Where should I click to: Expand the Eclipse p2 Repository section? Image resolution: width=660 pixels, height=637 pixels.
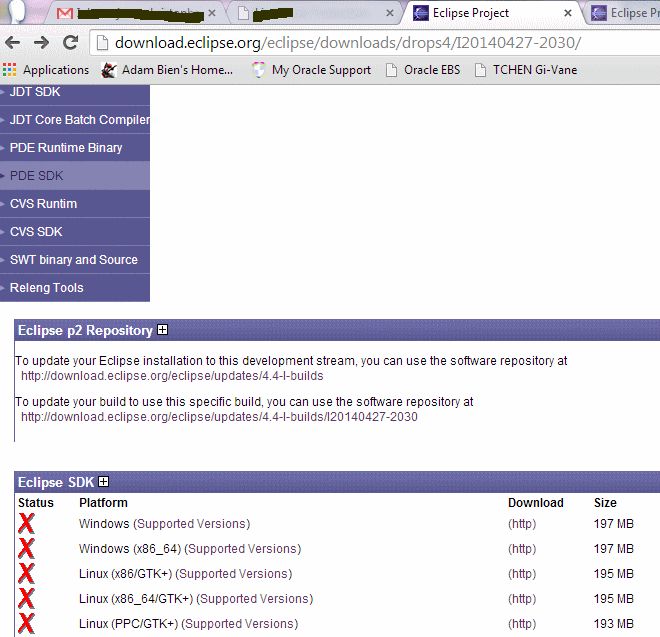163,330
